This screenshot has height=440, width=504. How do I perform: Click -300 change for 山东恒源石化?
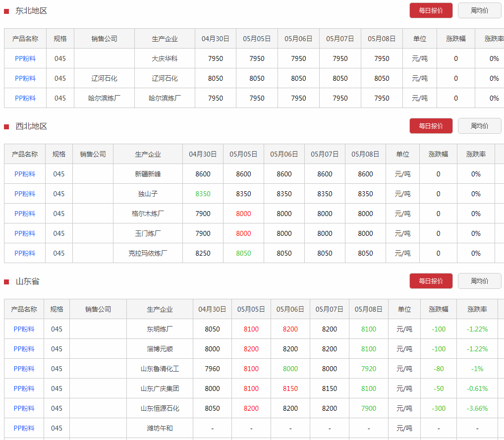439,408
